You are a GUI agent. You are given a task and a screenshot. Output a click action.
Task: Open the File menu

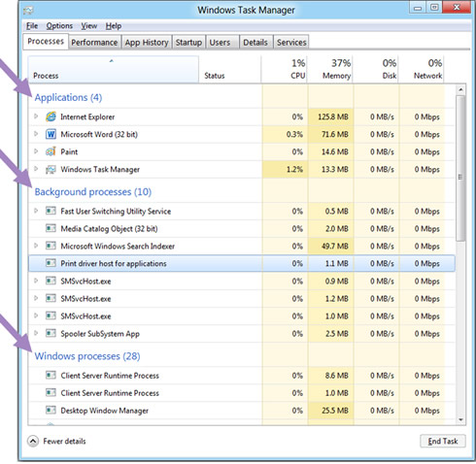coord(32,26)
